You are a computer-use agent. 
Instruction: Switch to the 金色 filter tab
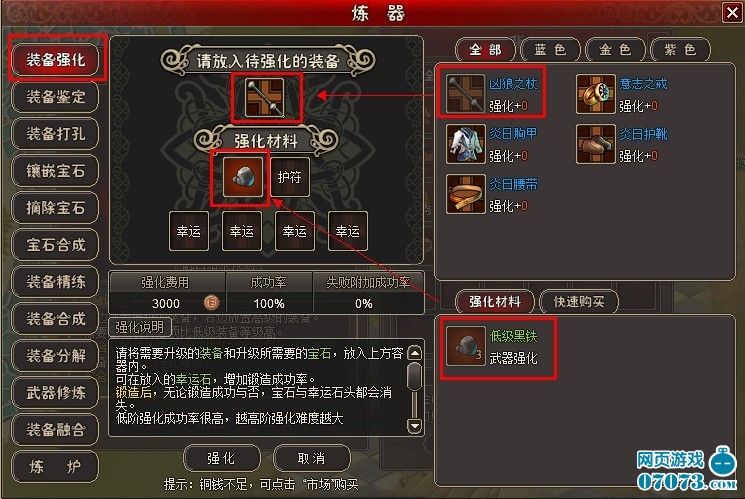(615, 49)
